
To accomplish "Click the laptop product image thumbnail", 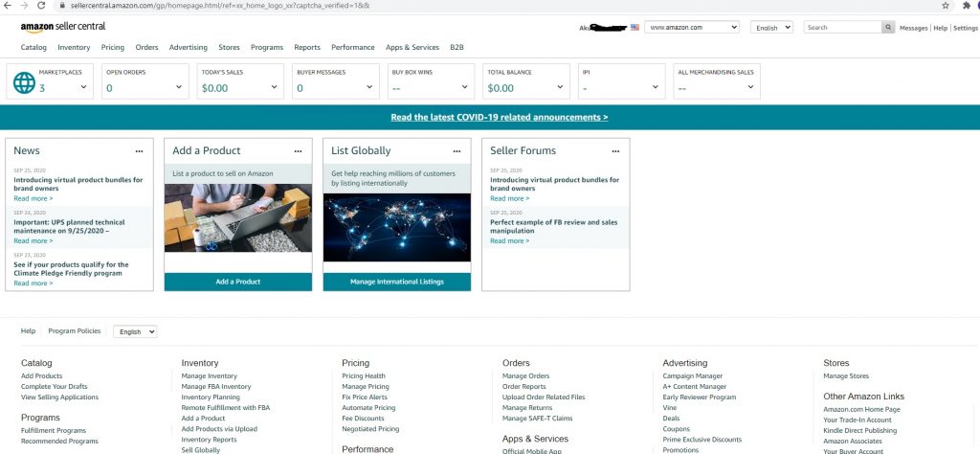I will (x=238, y=217).
